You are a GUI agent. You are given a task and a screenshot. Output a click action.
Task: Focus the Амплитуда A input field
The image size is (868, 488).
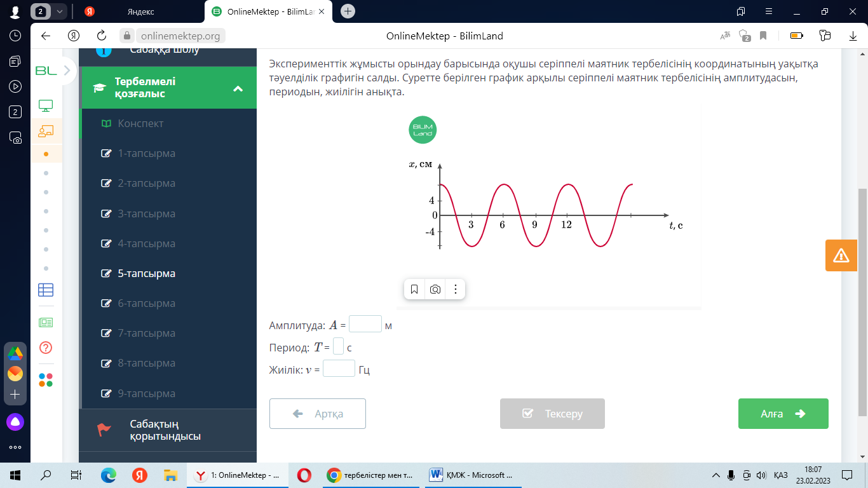click(x=365, y=324)
